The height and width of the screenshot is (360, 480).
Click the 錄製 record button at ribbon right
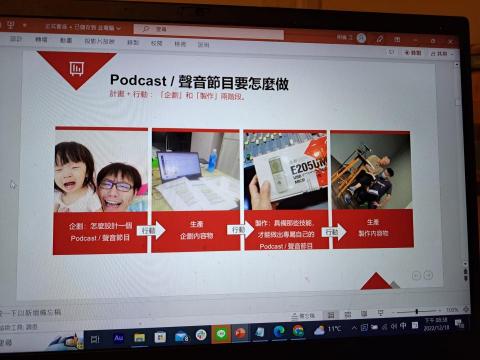tap(413, 53)
